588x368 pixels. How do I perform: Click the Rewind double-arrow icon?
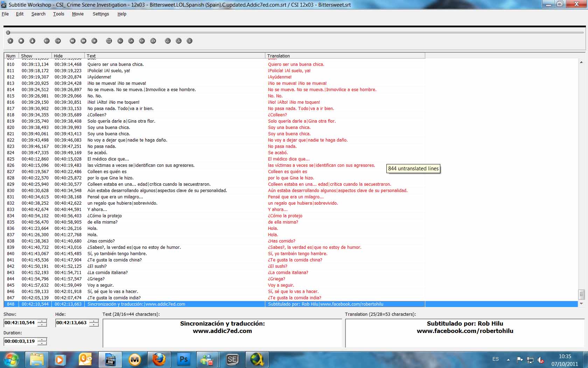click(72, 41)
